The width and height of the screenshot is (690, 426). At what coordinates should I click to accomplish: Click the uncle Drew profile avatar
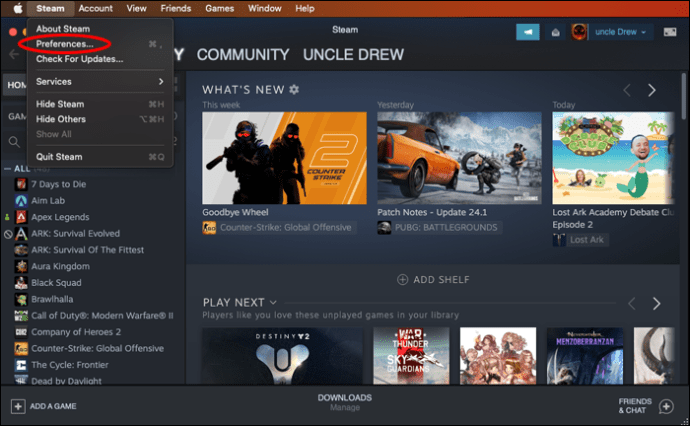(x=579, y=32)
